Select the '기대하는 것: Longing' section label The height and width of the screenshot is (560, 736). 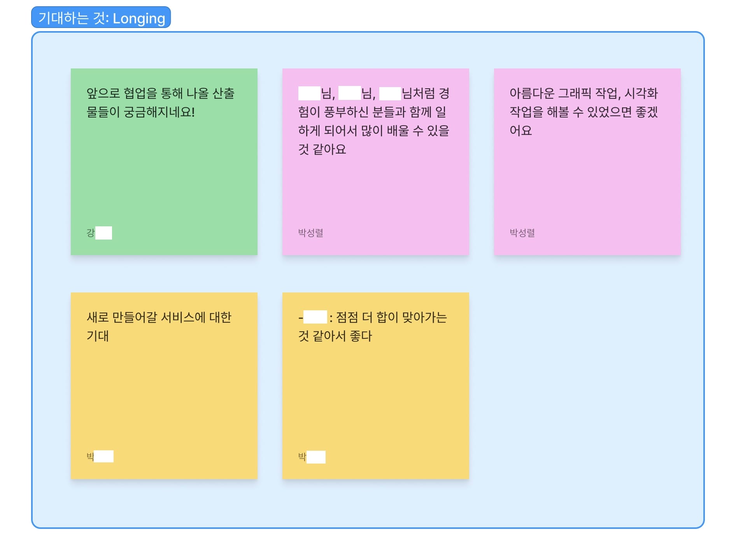[101, 17]
